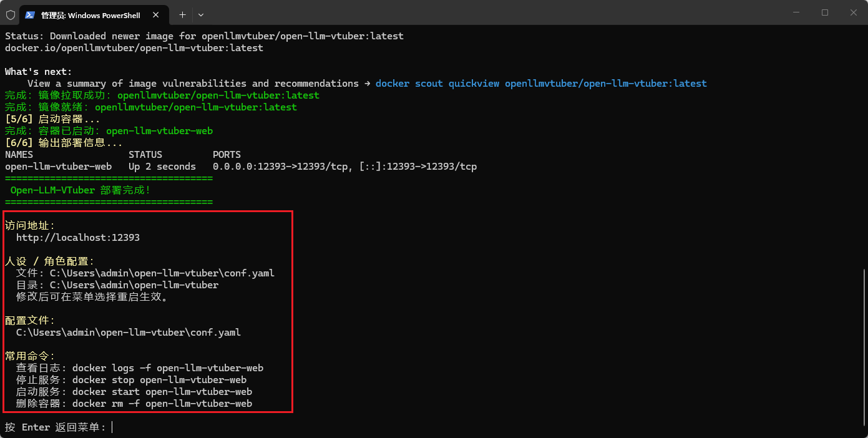Image resolution: width=868 pixels, height=438 pixels.
Task: Click the 文件: conf.yaml path line
Action: pyautogui.click(x=145, y=273)
